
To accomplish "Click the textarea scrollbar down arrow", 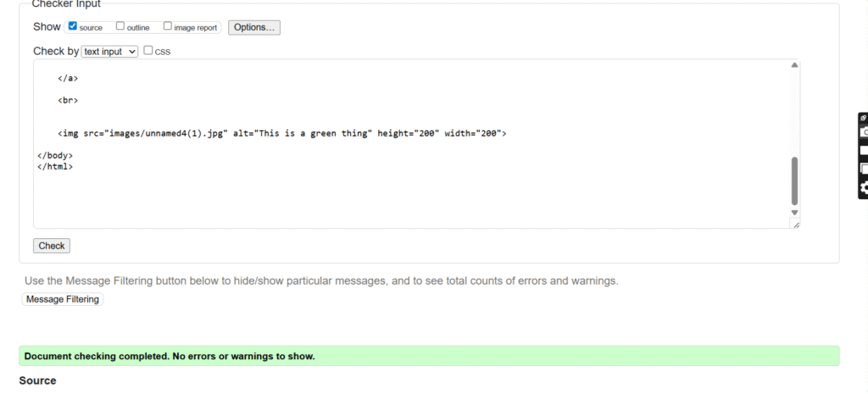I will pos(794,212).
